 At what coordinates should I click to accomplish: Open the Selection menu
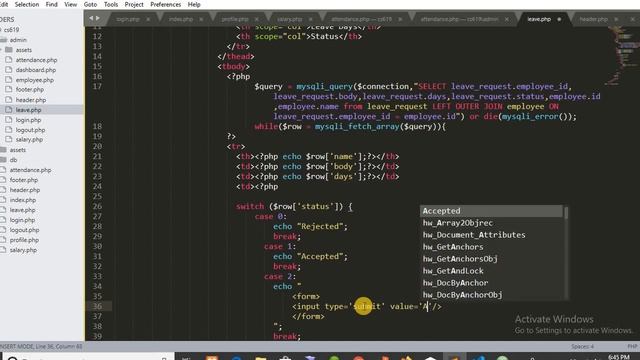click(x=27, y=4)
